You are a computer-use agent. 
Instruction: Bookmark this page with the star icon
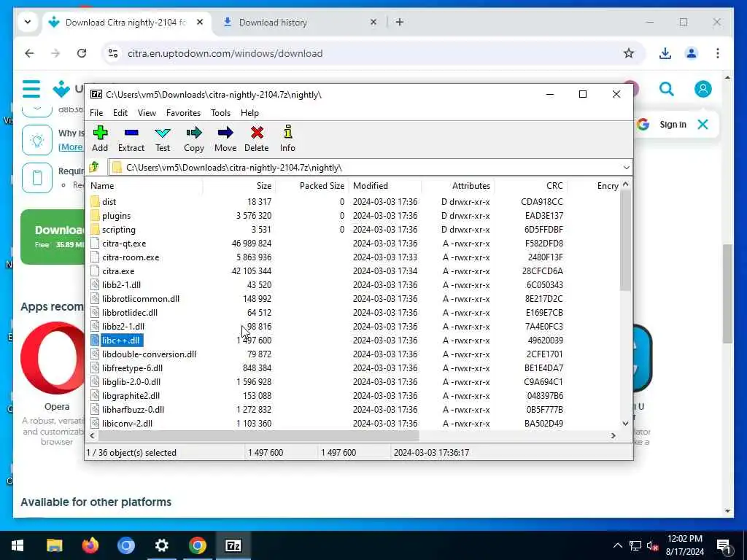629,53
